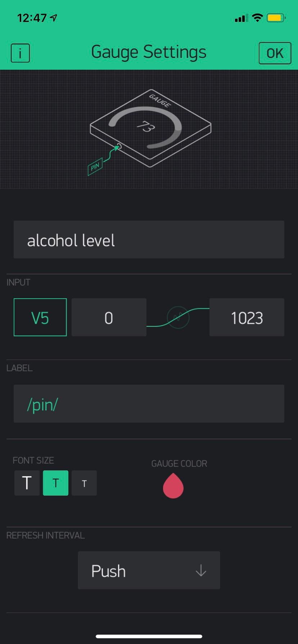Tap the green PIN tag in preview

(95, 167)
